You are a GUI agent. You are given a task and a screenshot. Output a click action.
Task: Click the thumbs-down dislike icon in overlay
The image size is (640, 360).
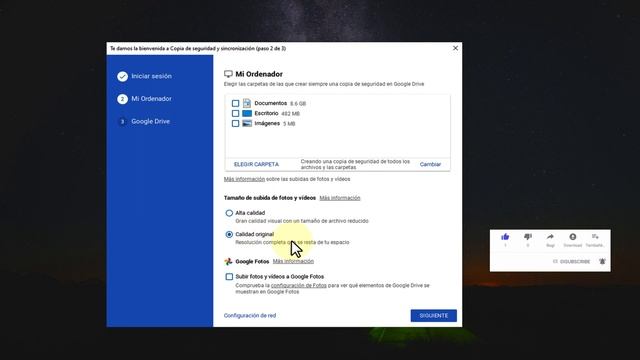[x=528, y=237]
